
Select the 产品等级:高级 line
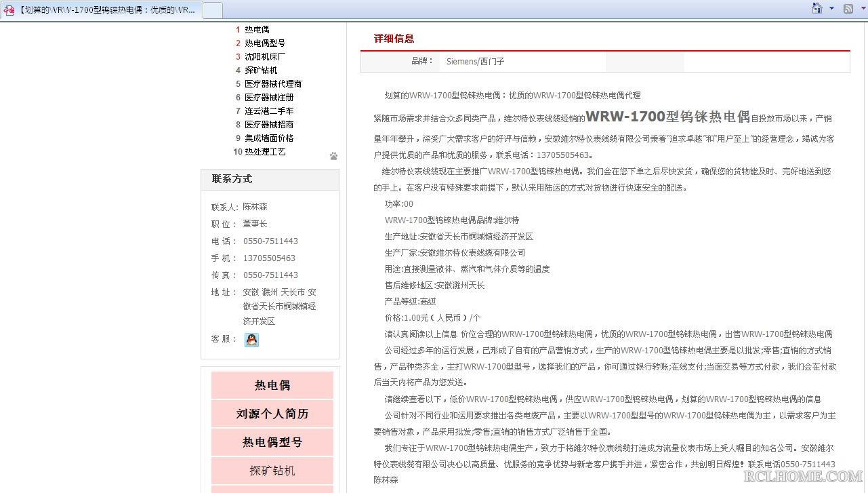pos(410,302)
